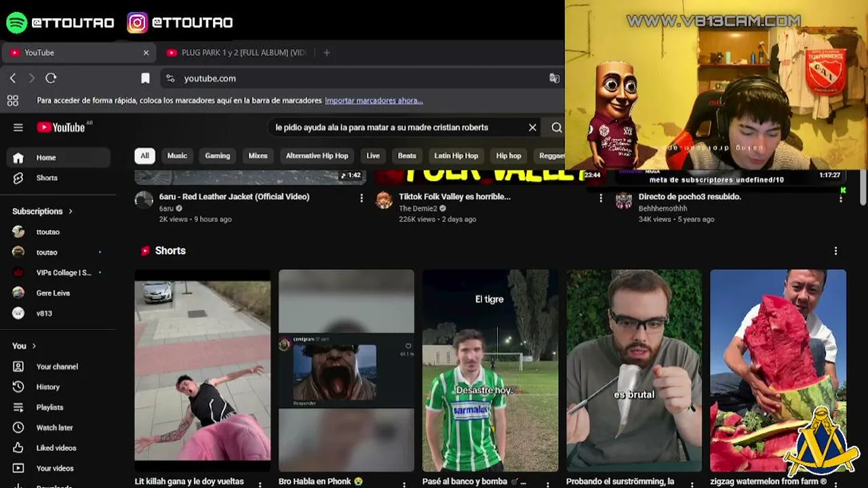Image resolution: width=868 pixels, height=488 pixels.
Task: Open options menu for Tiktok Folk Valley video
Action: pyautogui.click(x=601, y=198)
